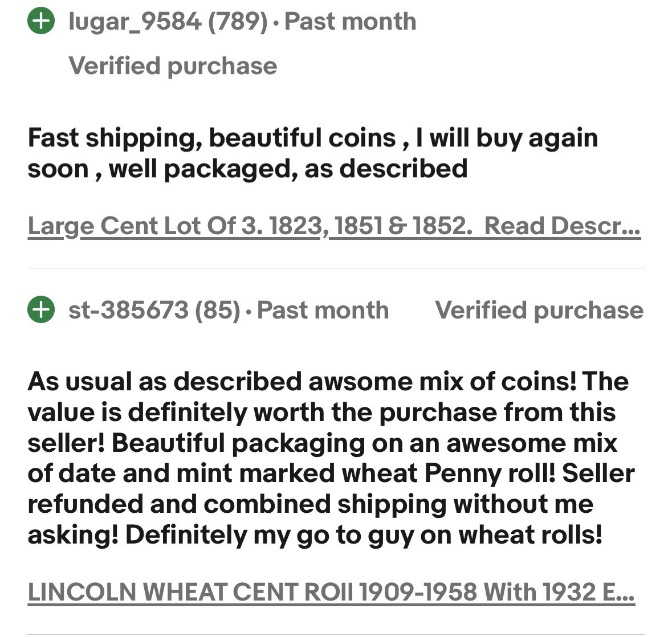Click the feedback score (85)
Viewport: 672px width, 637px height.
point(217,311)
